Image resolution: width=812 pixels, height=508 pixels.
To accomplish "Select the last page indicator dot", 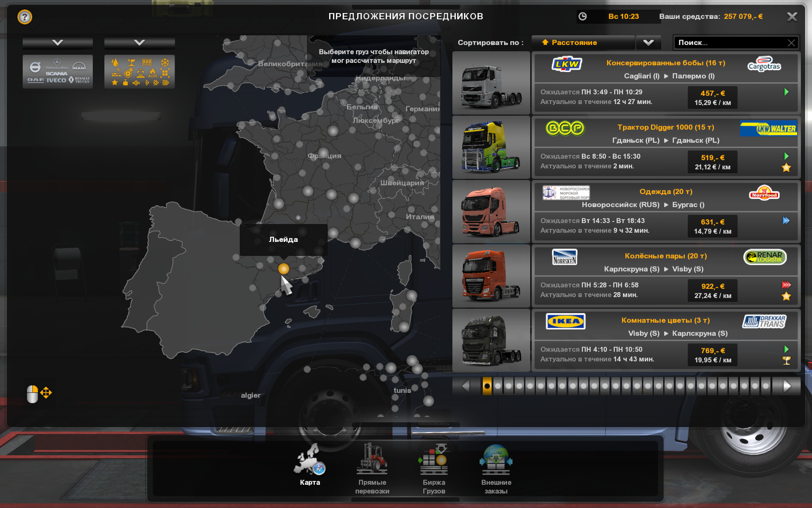I will pyautogui.click(x=765, y=386).
